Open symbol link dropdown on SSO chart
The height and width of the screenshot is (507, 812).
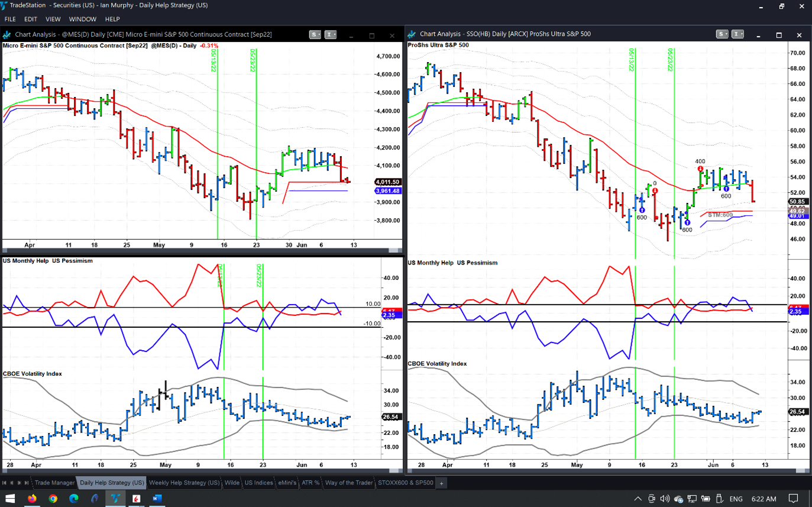coord(722,34)
